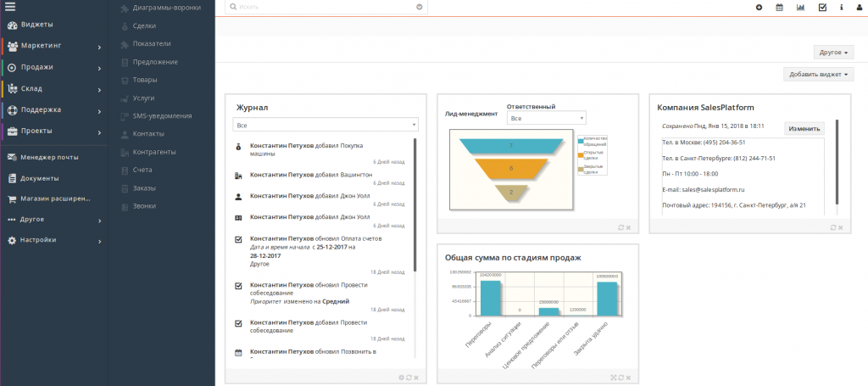Open Контрагенты in submenu
The width and height of the screenshot is (868, 386).
(x=154, y=152)
